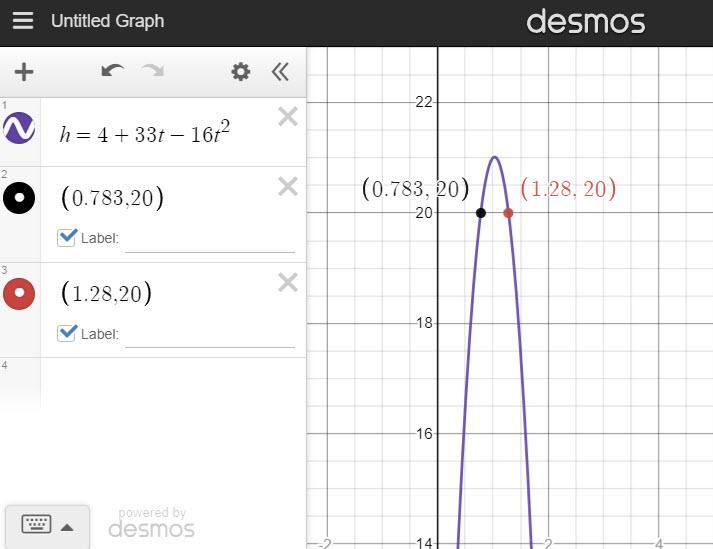Click y-axis label 18
The height and width of the screenshot is (549, 713).
424,323
